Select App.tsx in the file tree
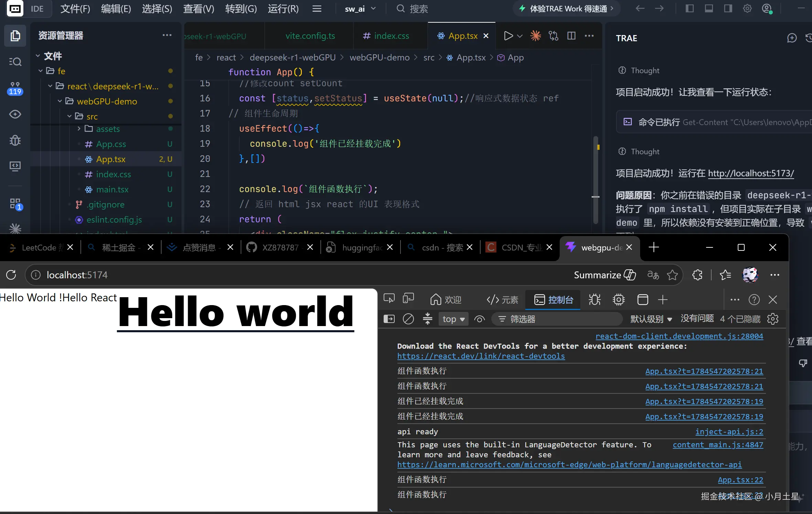This screenshot has height=514, width=812. coord(106,159)
